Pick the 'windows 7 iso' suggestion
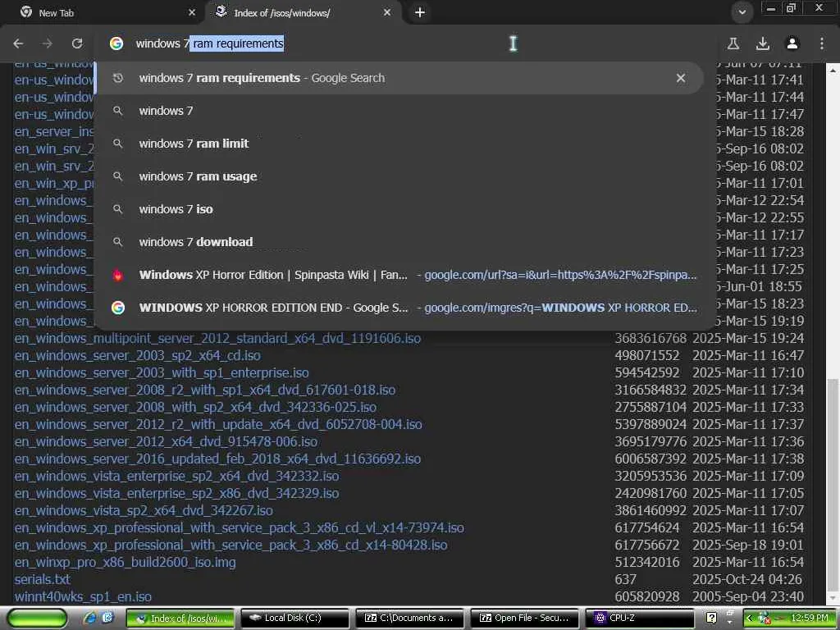 pos(399,209)
